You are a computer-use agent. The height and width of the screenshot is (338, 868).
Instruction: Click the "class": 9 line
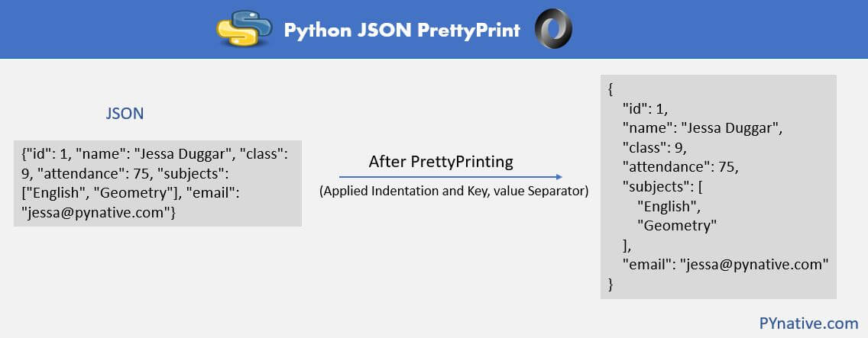pyautogui.click(x=659, y=147)
